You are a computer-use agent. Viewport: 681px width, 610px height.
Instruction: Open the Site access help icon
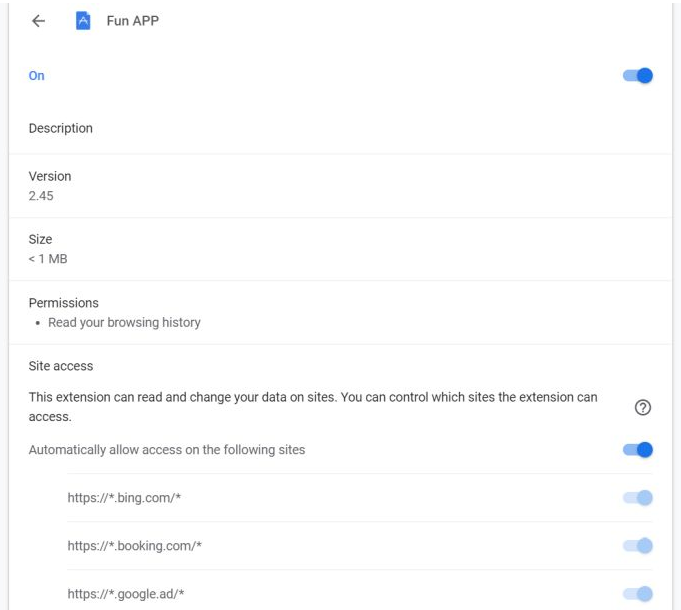pos(643,407)
